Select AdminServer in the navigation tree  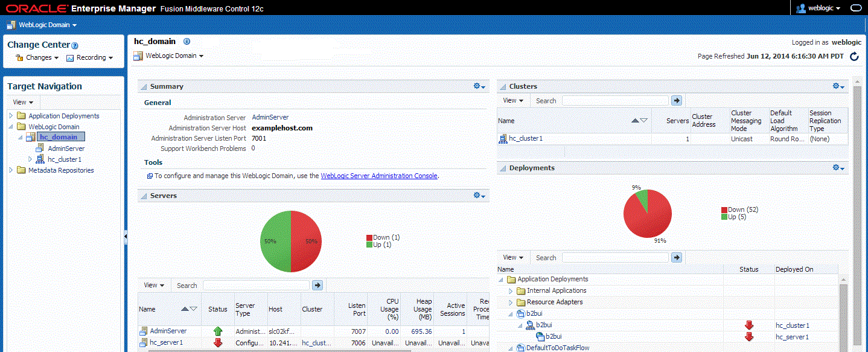pos(66,149)
